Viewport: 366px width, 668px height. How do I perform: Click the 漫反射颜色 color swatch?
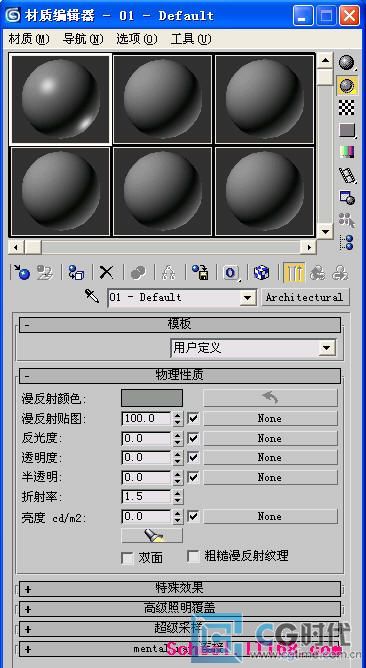click(152, 398)
